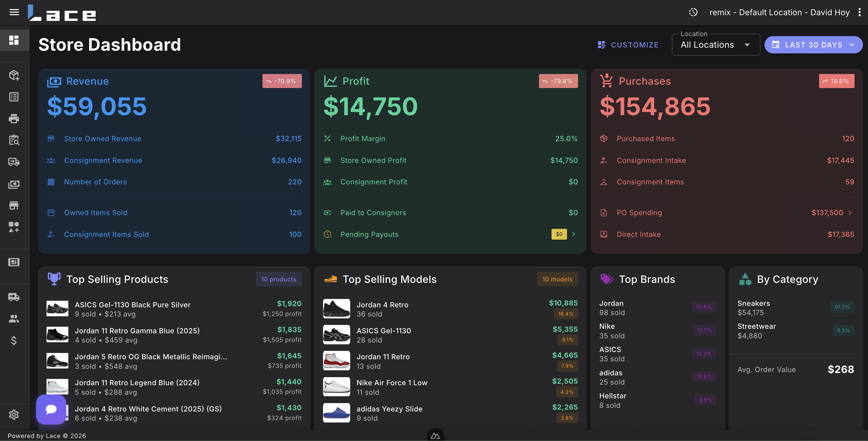Image resolution: width=868 pixels, height=441 pixels.
Task: Open the clipboard search icon in sidebar
Action: [x=14, y=140]
